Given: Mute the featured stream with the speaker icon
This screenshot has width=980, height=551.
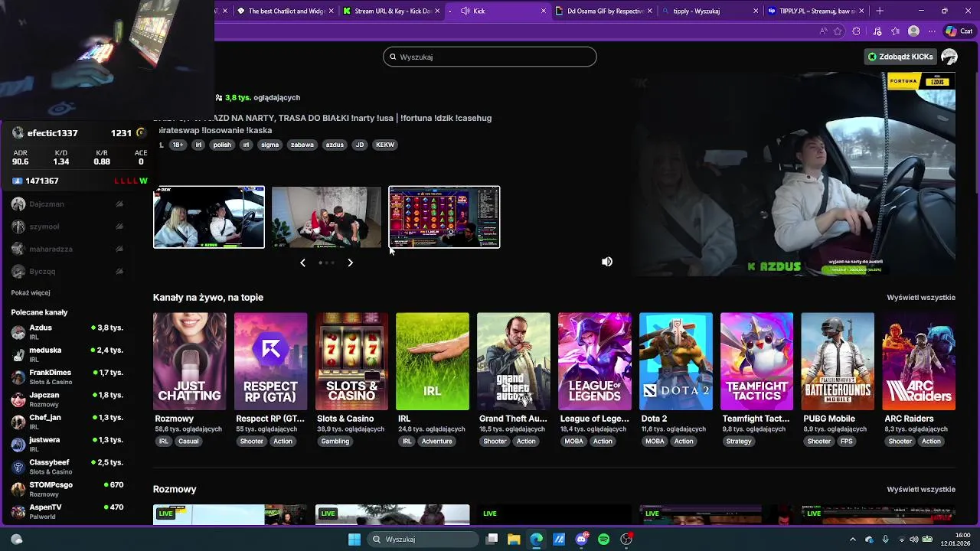Looking at the screenshot, I should point(607,262).
